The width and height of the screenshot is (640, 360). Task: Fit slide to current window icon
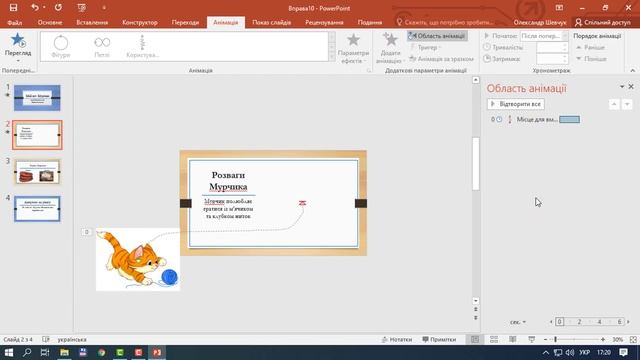(633, 340)
